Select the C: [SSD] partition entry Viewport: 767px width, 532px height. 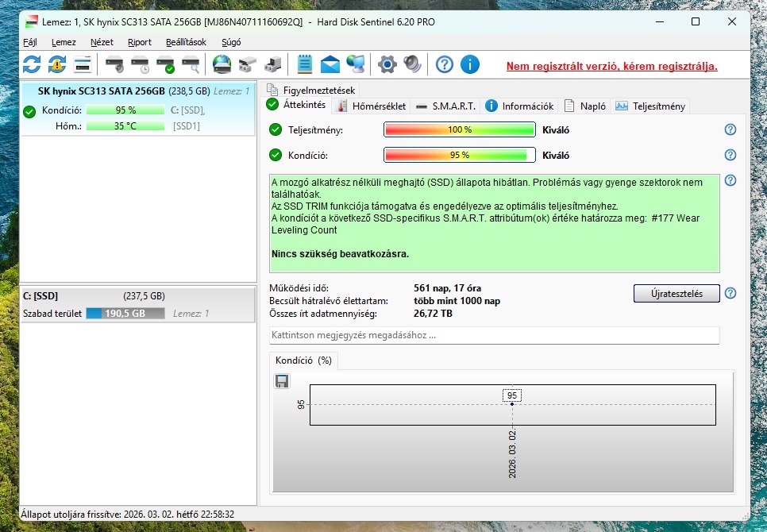[137, 305]
